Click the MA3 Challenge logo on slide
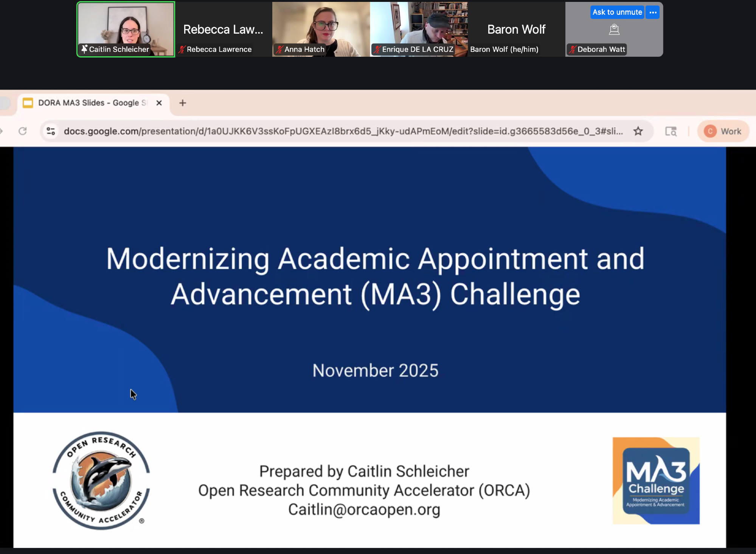The width and height of the screenshot is (756, 554). pos(656,481)
